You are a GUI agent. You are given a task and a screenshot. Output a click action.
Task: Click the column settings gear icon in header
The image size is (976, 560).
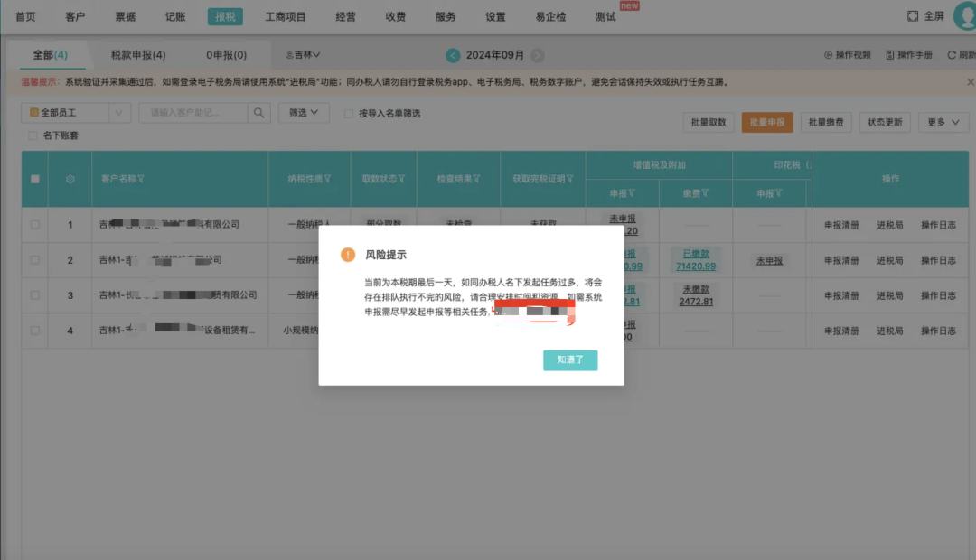coord(70,179)
